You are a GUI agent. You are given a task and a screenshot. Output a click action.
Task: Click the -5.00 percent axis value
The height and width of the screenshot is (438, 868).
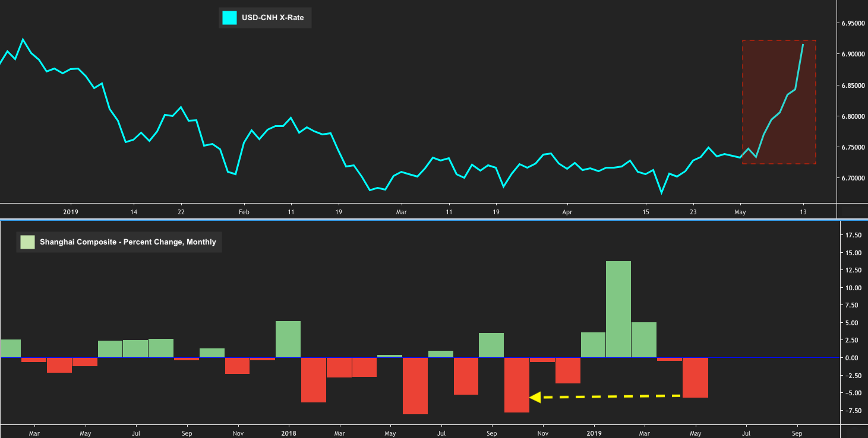pos(853,393)
